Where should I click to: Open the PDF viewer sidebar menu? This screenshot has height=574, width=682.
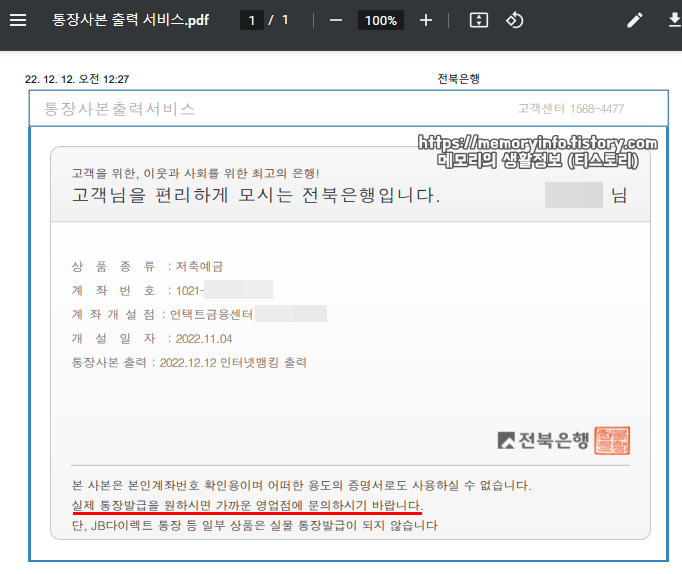click(x=18, y=20)
